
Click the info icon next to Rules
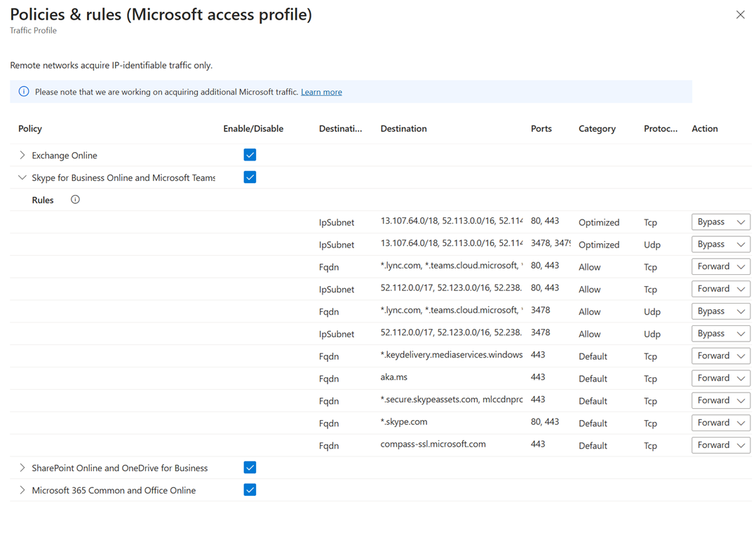tap(74, 199)
